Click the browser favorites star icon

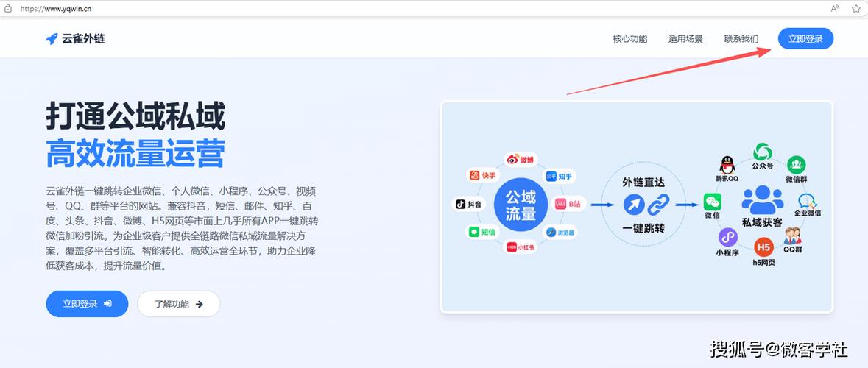(855, 8)
